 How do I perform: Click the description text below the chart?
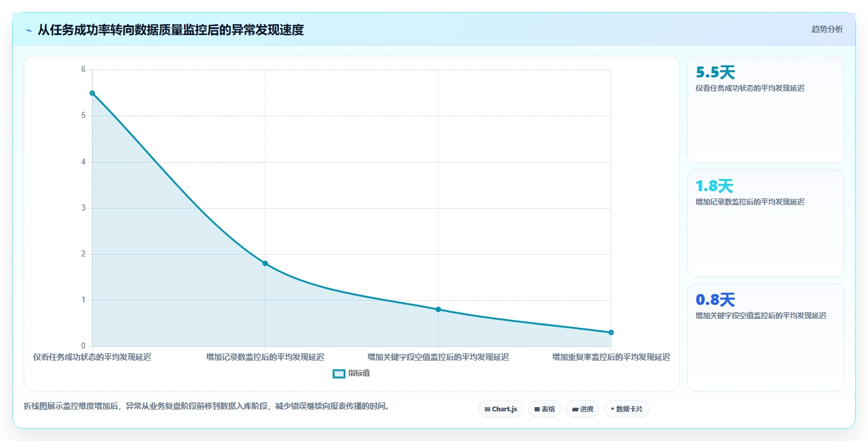206,406
